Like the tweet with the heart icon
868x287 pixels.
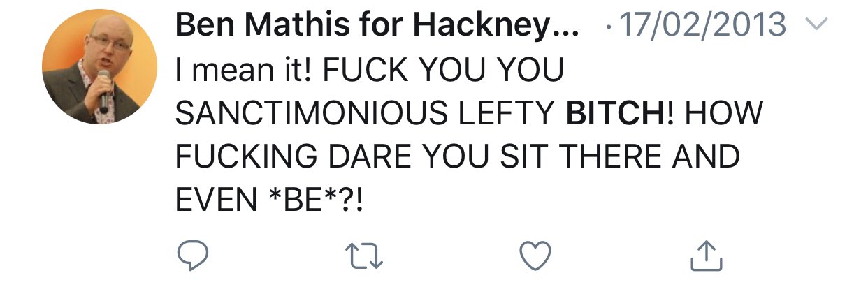pos(536,255)
